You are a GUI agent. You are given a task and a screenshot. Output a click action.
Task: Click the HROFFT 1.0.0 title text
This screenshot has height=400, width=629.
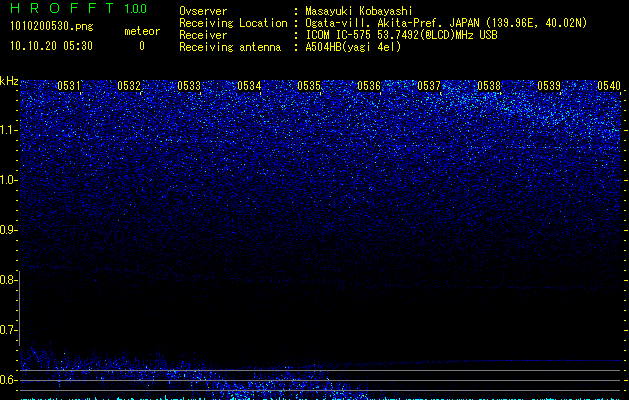click(78, 8)
